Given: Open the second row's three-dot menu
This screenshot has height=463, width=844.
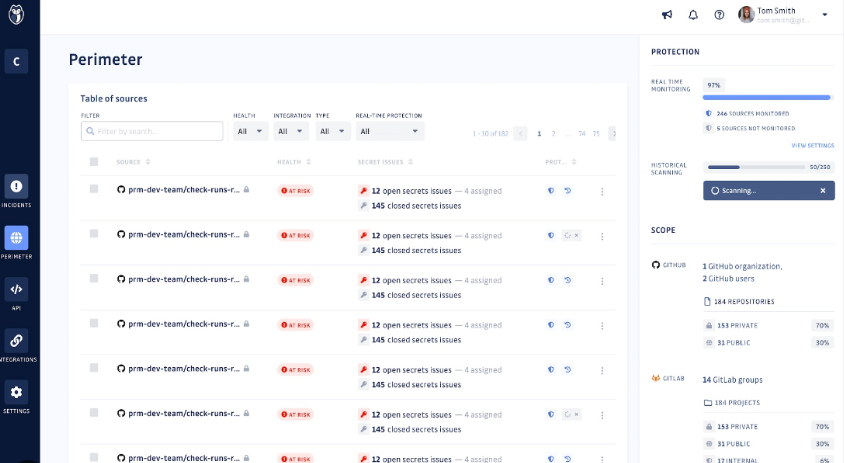Looking at the screenshot, I should point(602,236).
